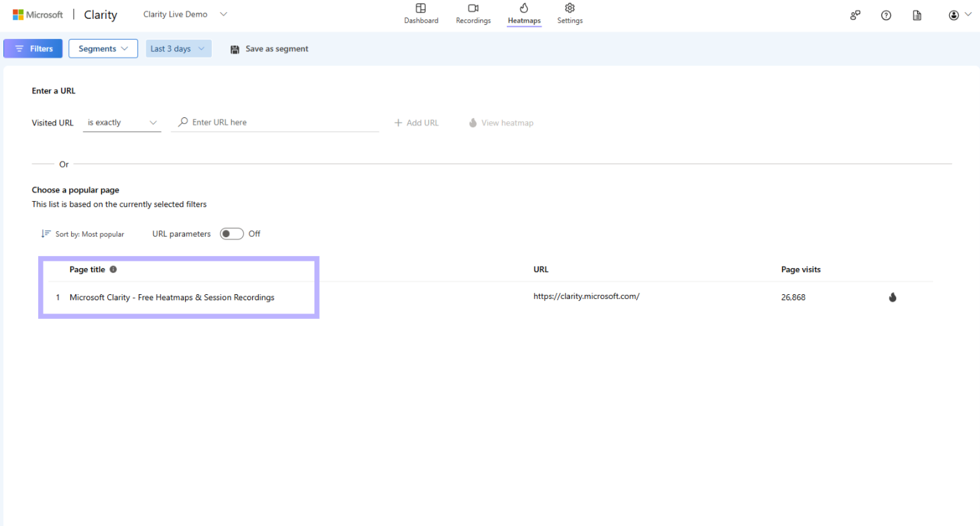
Task: Open the Dashboard tab
Action: coord(421,14)
